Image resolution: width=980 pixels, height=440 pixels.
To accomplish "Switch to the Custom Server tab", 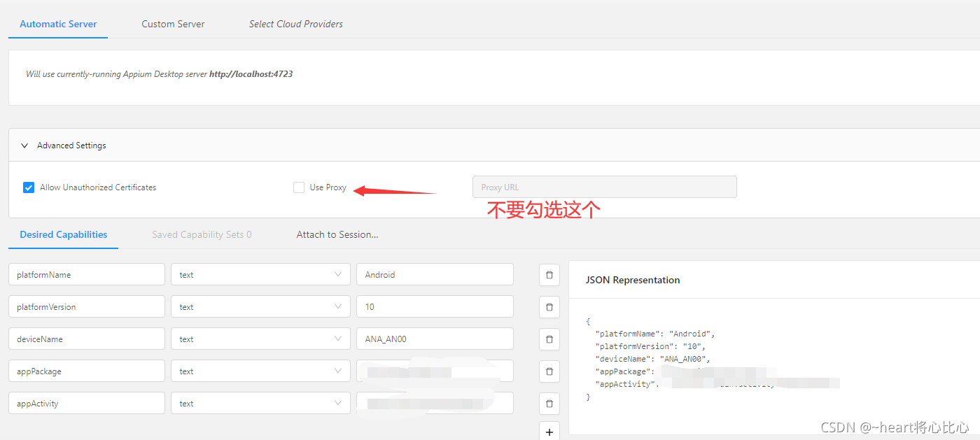I will click(x=173, y=23).
